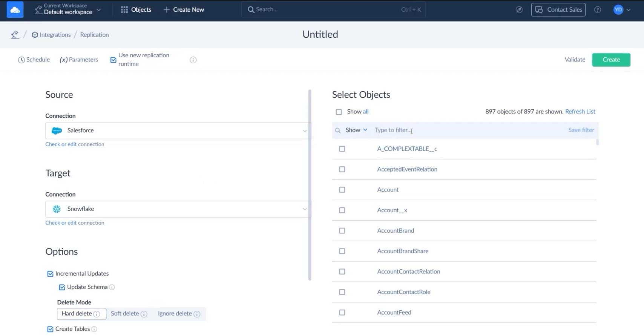
Task: Open the A_COMPLEXTABLE__c object name
Action: pyautogui.click(x=407, y=149)
